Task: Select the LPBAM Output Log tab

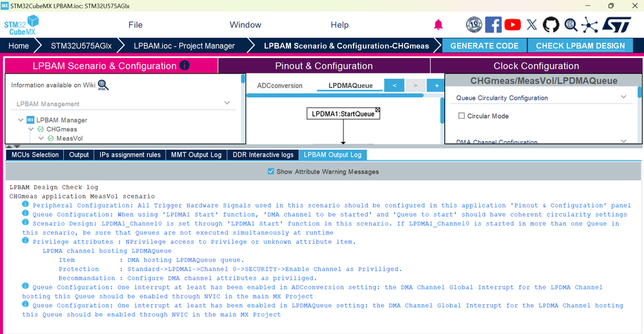Action: (333, 155)
